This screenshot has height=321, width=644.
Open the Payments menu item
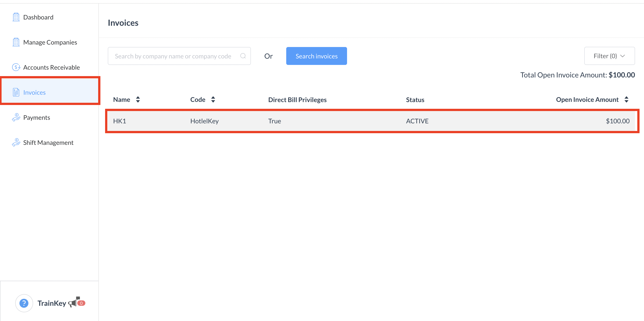click(x=36, y=117)
